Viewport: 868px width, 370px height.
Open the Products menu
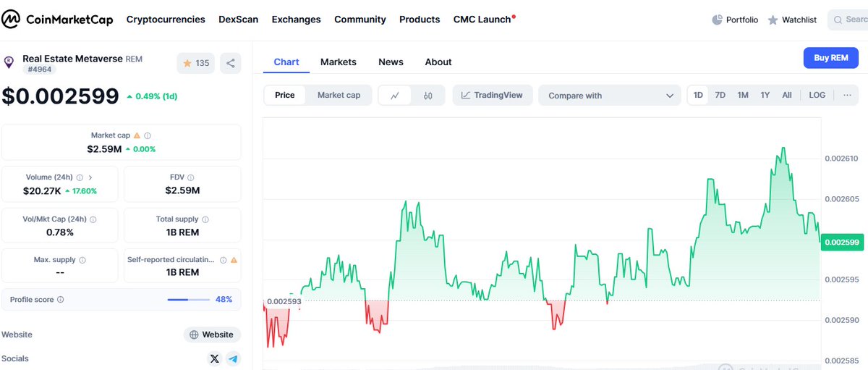[x=420, y=20]
